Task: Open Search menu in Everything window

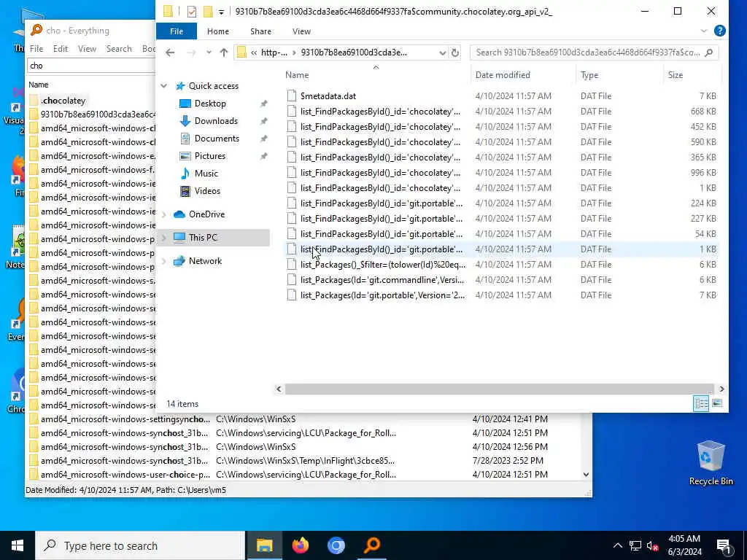Action: tap(119, 49)
